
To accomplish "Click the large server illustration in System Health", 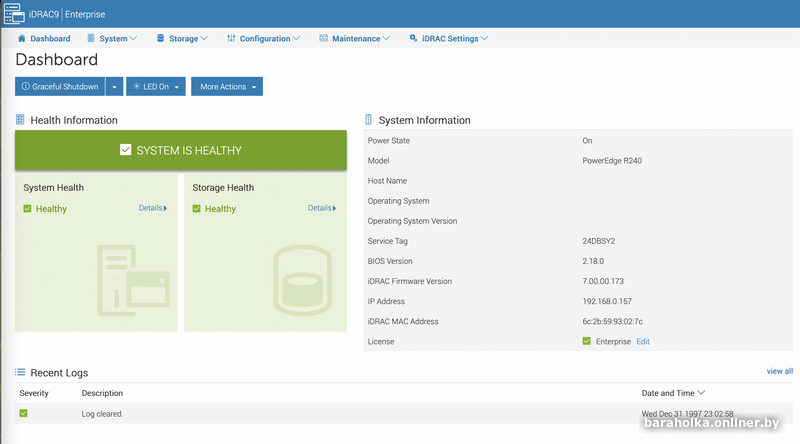I will 133,281.
